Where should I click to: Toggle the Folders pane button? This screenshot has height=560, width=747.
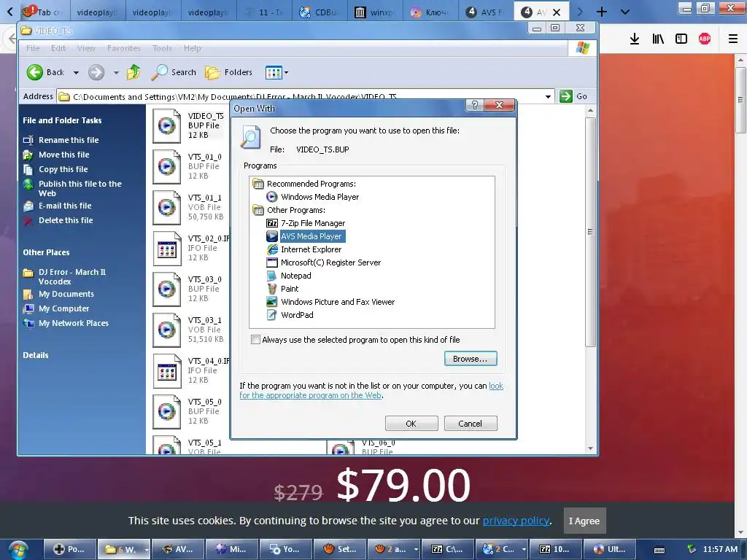click(228, 72)
